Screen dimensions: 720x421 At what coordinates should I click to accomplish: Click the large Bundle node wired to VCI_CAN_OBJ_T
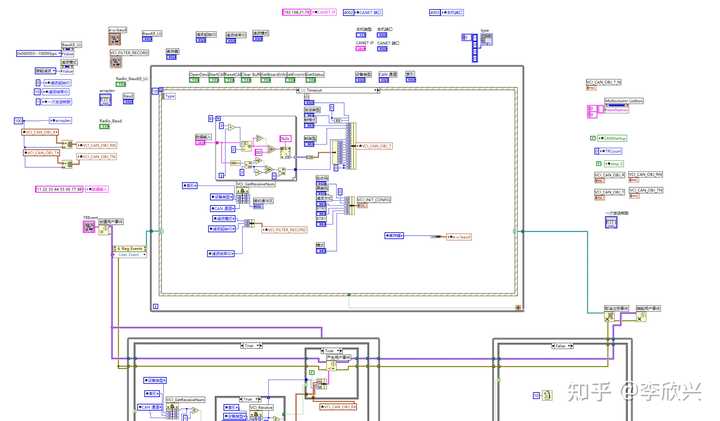click(351, 146)
